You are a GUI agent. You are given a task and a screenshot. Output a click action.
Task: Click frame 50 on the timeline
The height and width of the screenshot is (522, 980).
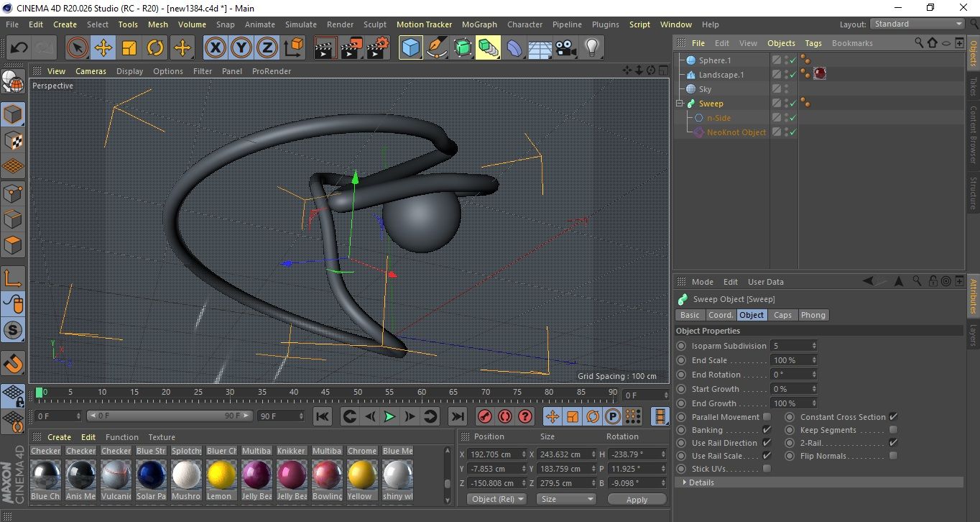pos(358,393)
